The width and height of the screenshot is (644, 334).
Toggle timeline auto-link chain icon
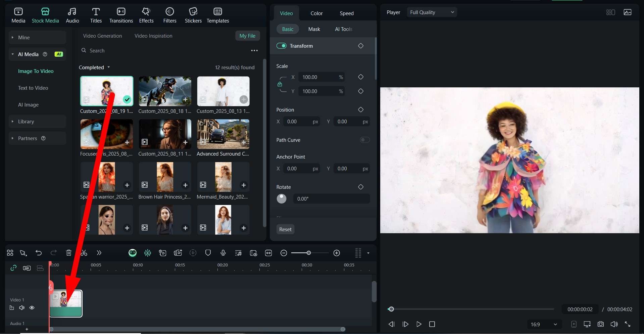pos(13,268)
